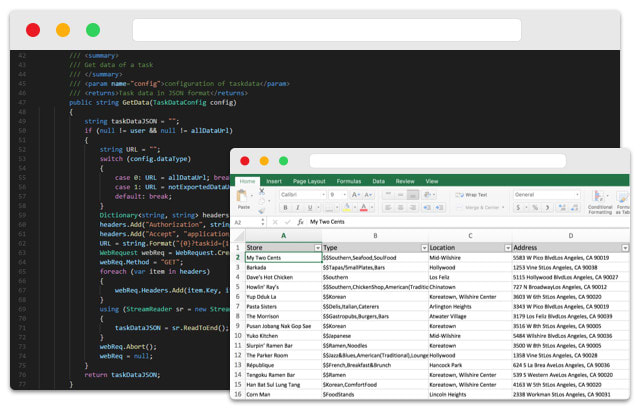The height and width of the screenshot is (410, 640).
Task: Toggle Wrap Text
Action: point(471,195)
